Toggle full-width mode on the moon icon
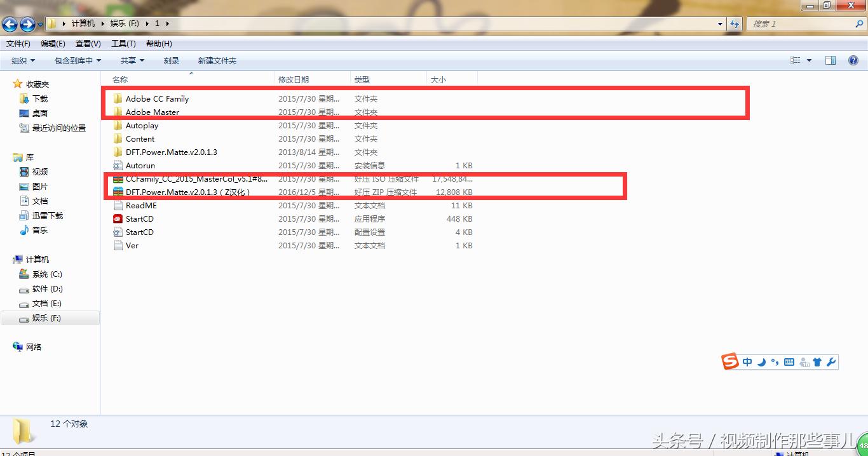 click(x=761, y=361)
